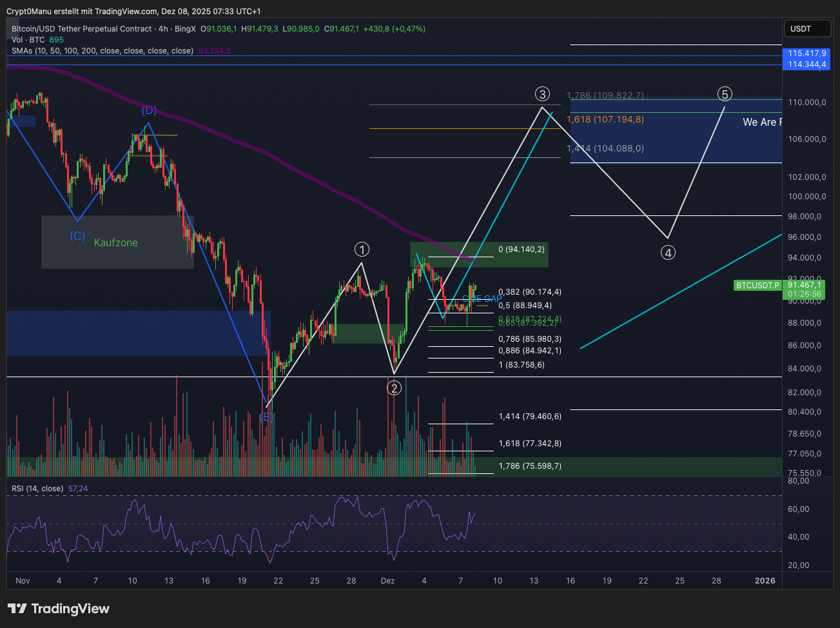
Task: Click the blue (D) wave label
Action: point(149,110)
